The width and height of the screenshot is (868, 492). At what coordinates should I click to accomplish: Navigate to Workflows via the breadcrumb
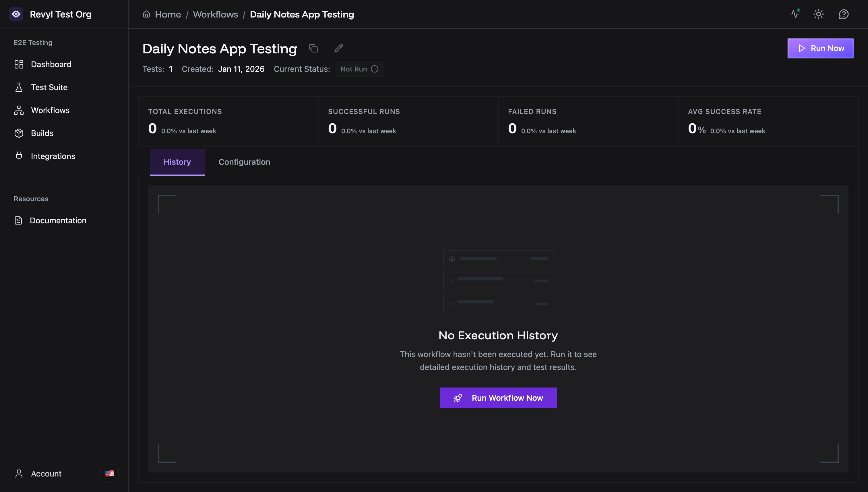[x=215, y=14]
